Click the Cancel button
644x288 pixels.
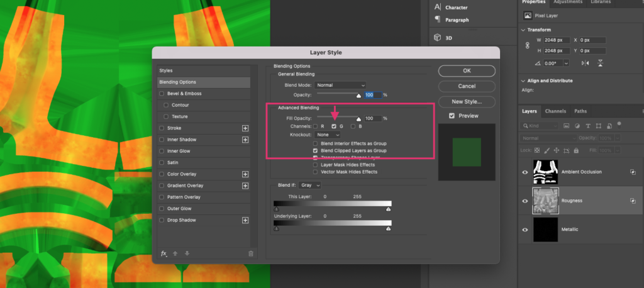467,86
